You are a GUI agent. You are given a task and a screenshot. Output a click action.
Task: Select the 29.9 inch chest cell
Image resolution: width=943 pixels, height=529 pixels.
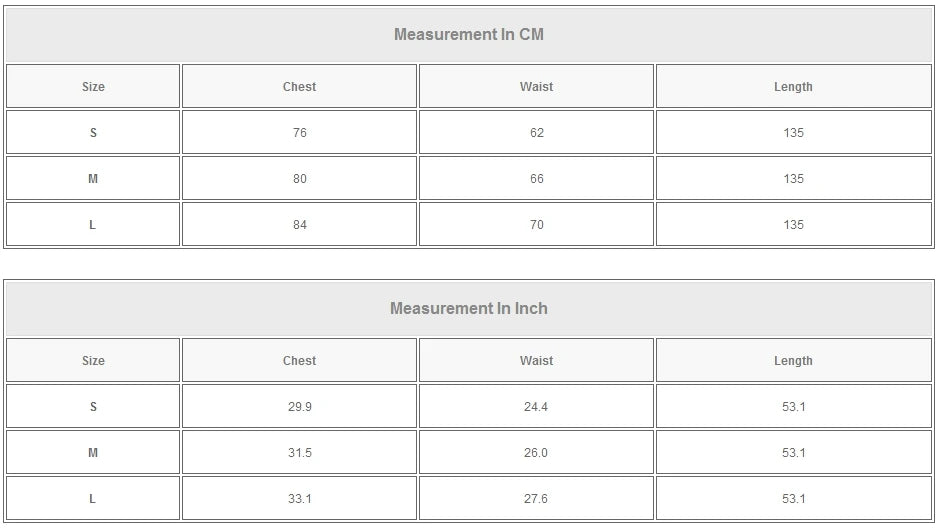pyautogui.click(x=299, y=407)
